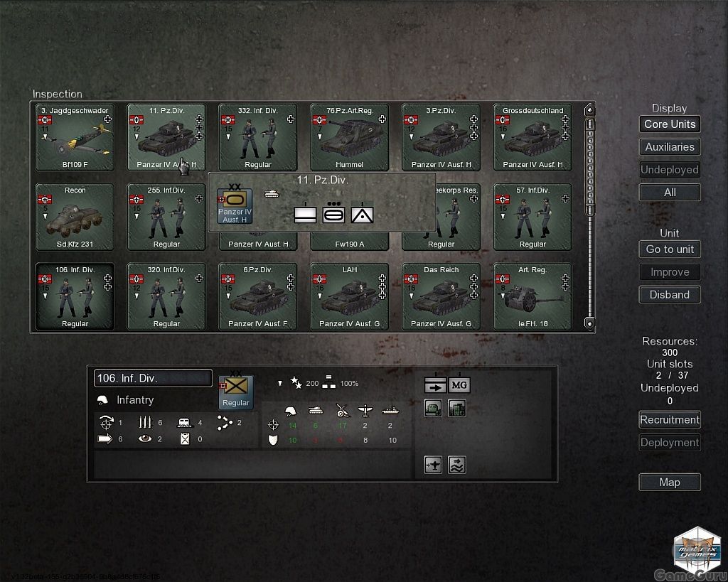Image resolution: width=728 pixels, height=582 pixels.
Task: Click the tank hard-target stat icon
Action: tap(316, 410)
